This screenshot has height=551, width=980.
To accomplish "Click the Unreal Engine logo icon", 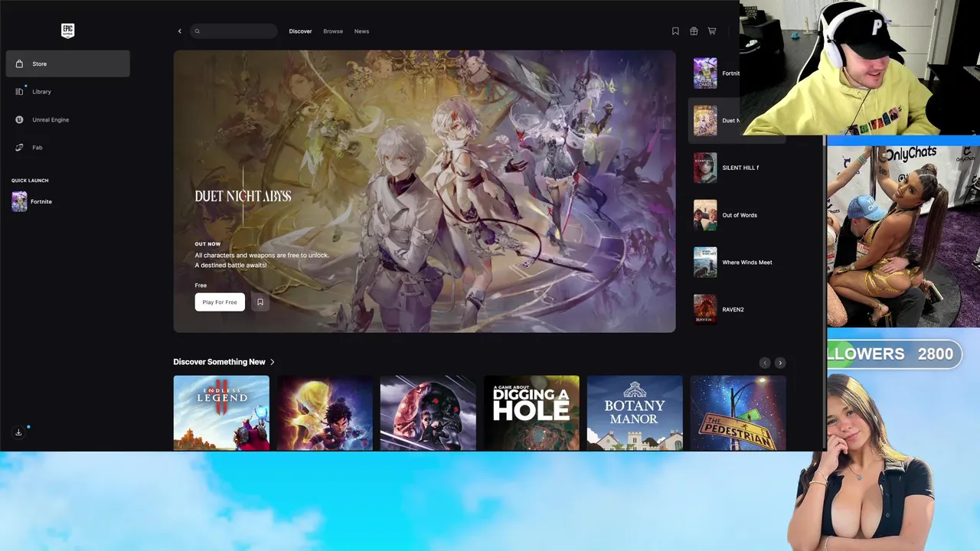I will [19, 119].
